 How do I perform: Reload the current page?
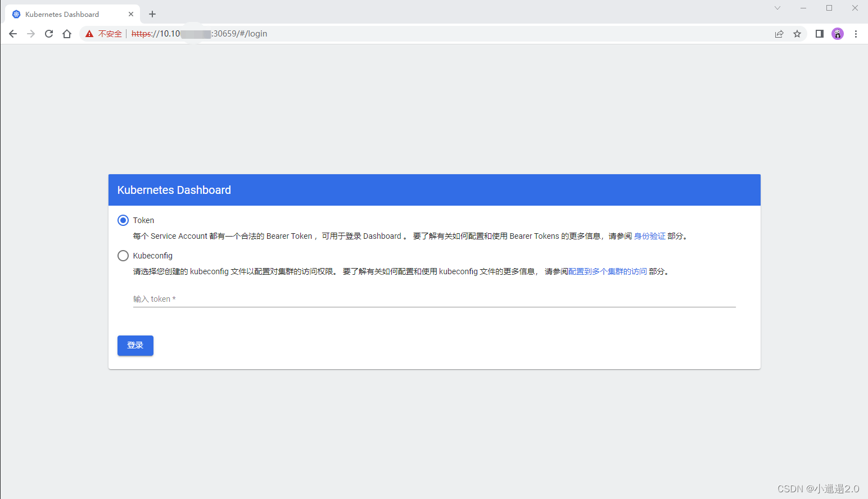point(48,34)
